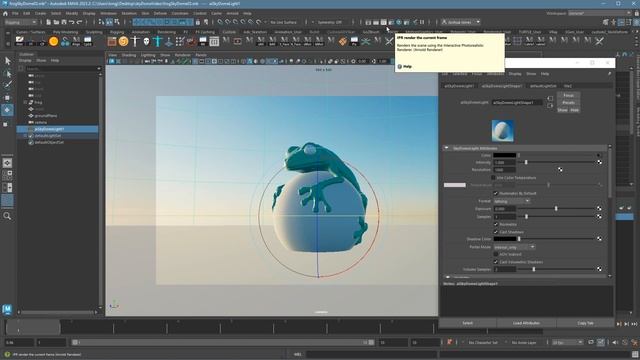Click the Outliner search field

[x=61, y=69]
